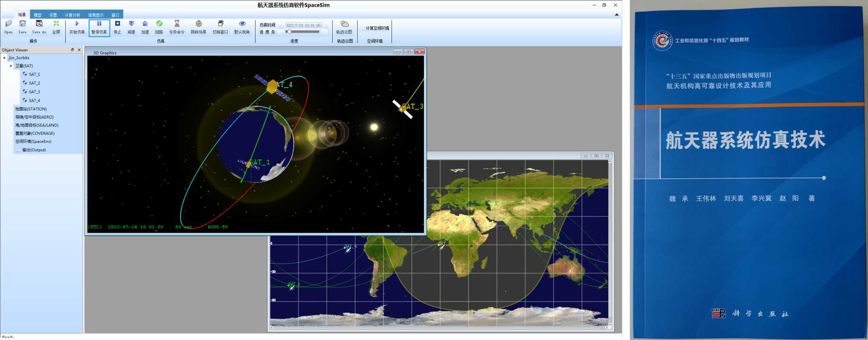Start simulation with 开始仿真 button
This screenshot has width=868, height=340.
[77, 27]
